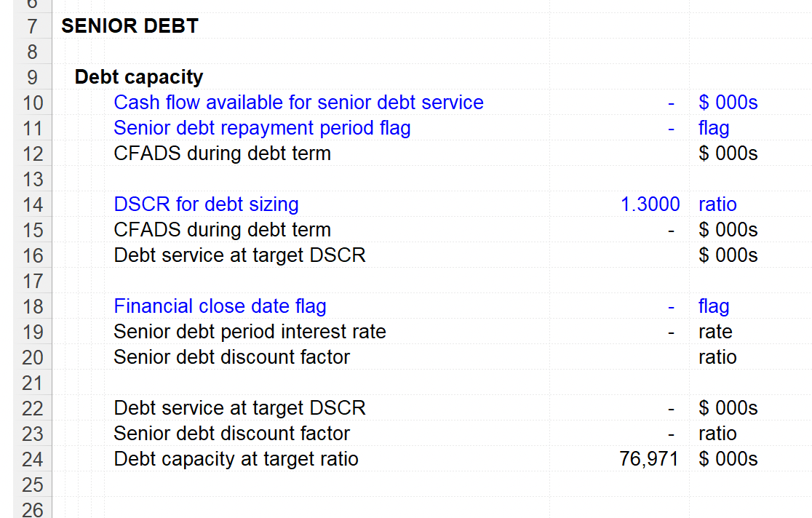This screenshot has height=518, width=812.
Task: Select CFADS during debt term in row 12
Action: [x=222, y=154]
